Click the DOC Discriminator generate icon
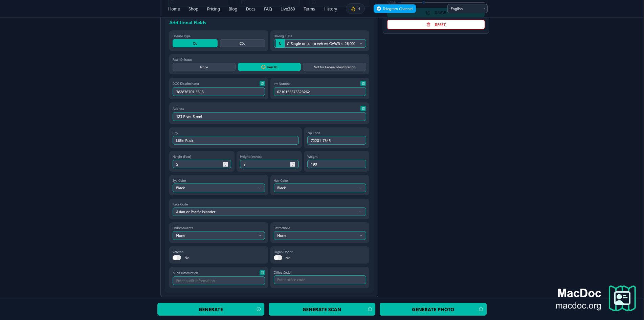The width and height of the screenshot is (644, 320). tap(262, 83)
